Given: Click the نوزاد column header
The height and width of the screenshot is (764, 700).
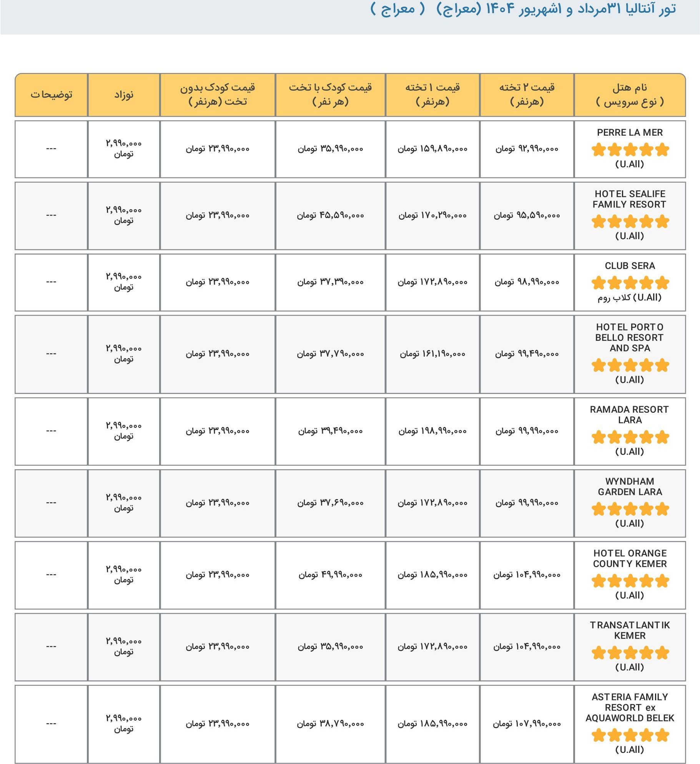Looking at the screenshot, I should pyautogui.click(x=123, y=95).
